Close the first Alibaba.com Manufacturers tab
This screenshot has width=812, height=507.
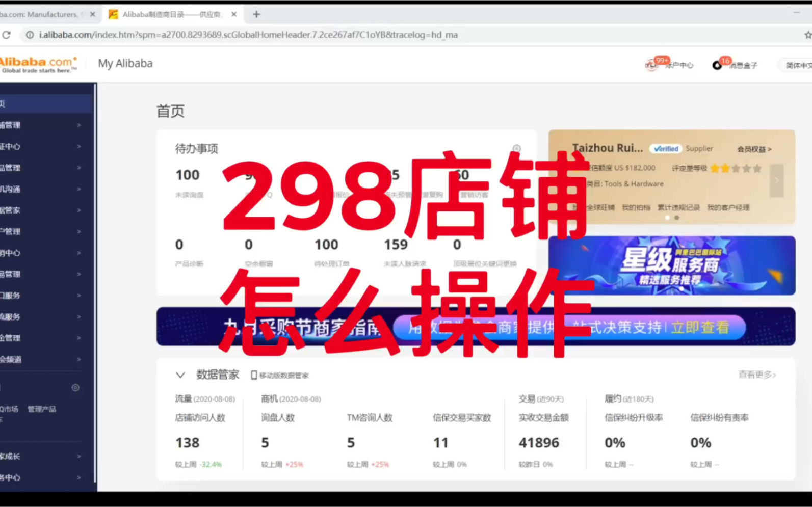tap(92, 14)
